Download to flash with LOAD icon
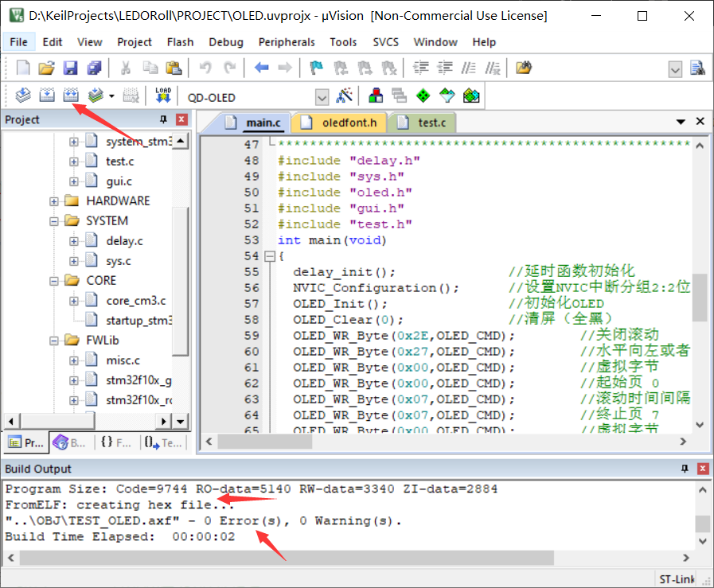Image resolution: width=714 pixels, height=588 pixels. (x=163, y=95)
